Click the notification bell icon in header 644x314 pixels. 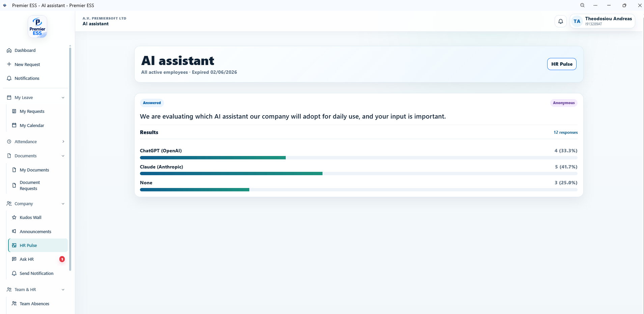[x=560, y=21]
